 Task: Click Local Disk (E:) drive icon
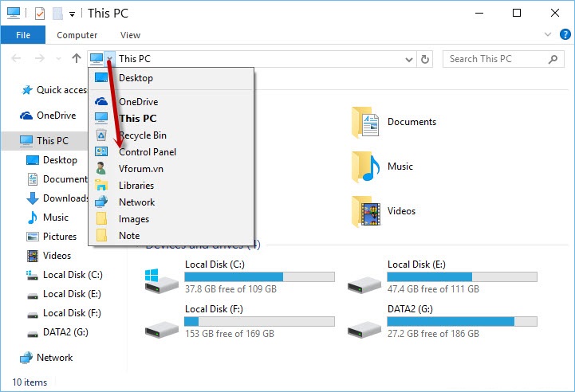tap(364, 285)
